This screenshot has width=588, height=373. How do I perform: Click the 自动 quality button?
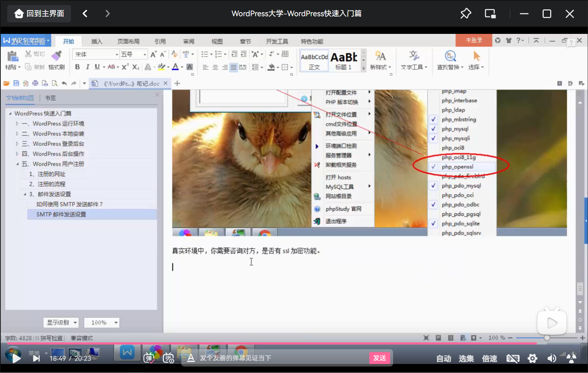point(444,358)
